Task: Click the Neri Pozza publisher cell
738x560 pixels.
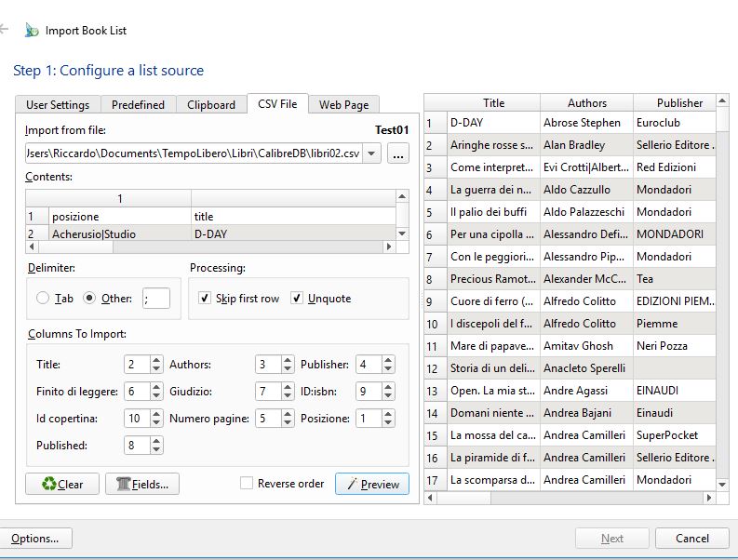Action: pos(675,346)
